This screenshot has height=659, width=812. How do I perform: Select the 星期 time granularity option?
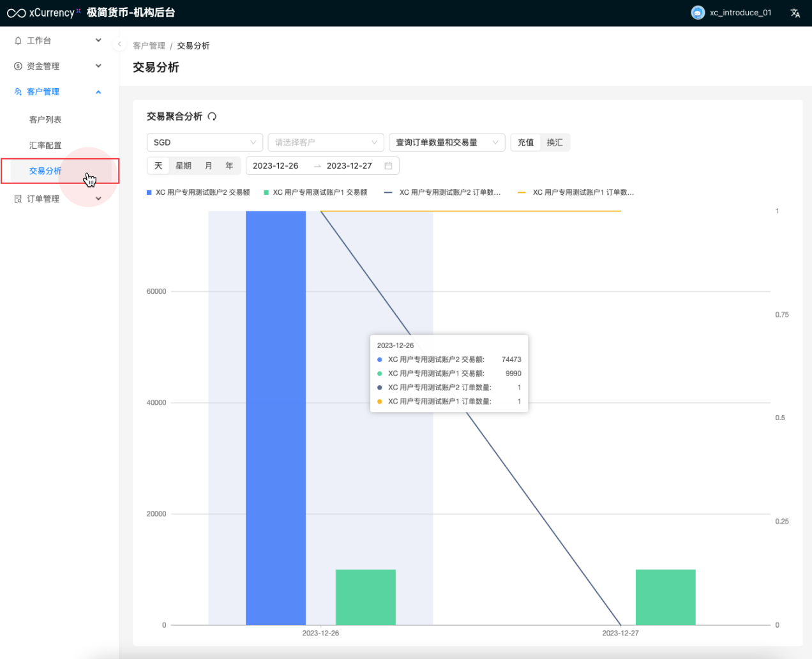183,166
